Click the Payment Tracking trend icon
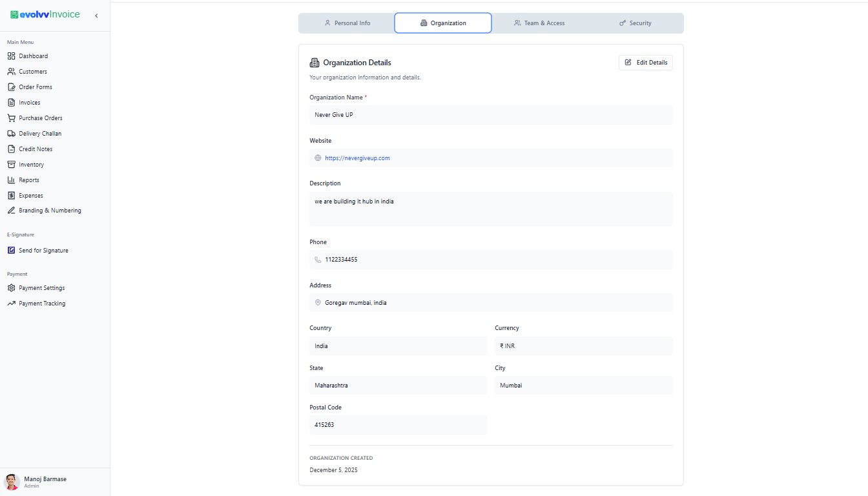The width and height of the screenshot is (868, 496). (11, 304)
